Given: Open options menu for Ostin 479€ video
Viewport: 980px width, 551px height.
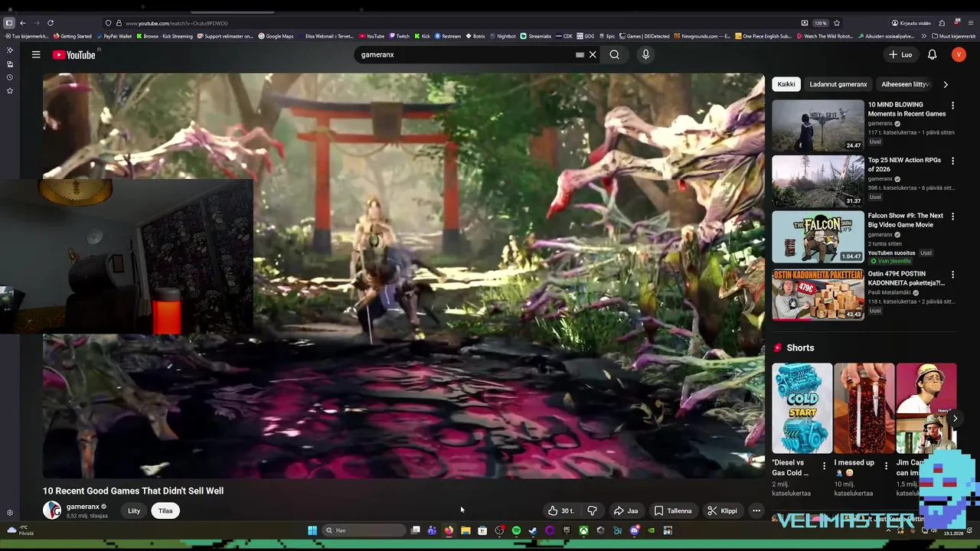Looking at the screenshot, I should [x=952, y=274].
